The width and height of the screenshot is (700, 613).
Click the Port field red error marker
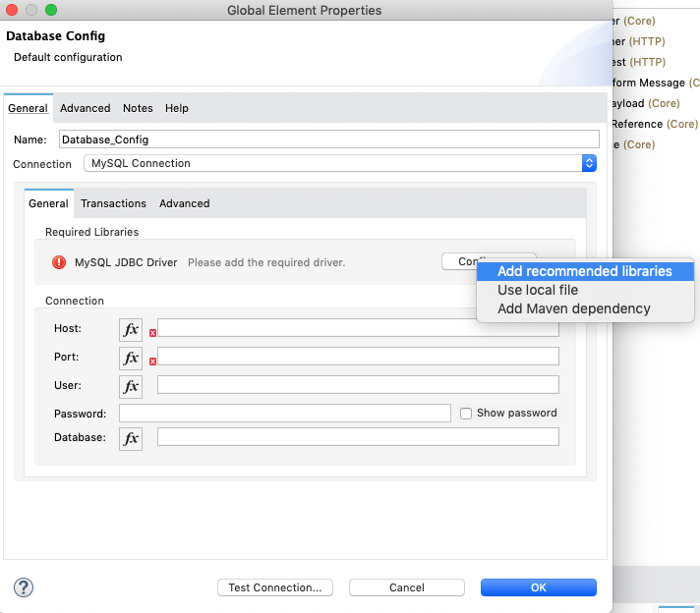point(152,362)
